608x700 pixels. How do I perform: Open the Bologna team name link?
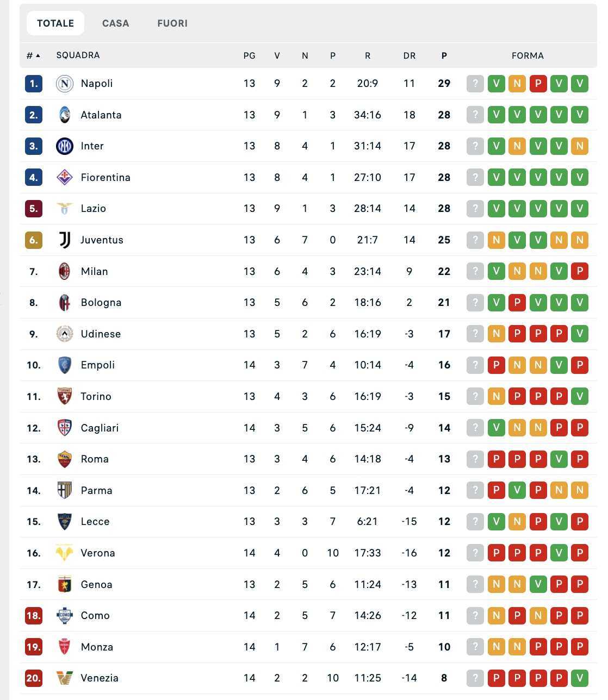point(101,303)
